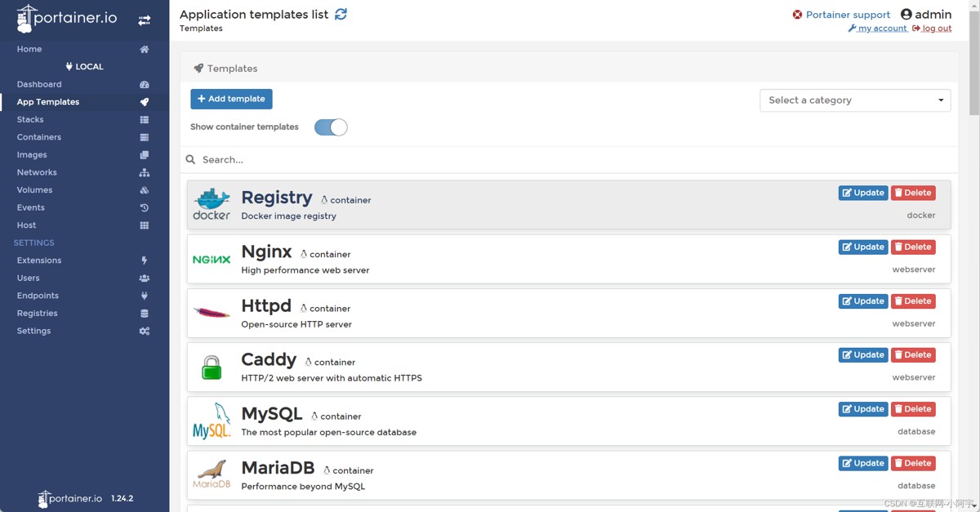The height and width of the screenshot is (512, 980).
Task: Click the Users group icon
Action: (x=145, y=278)
